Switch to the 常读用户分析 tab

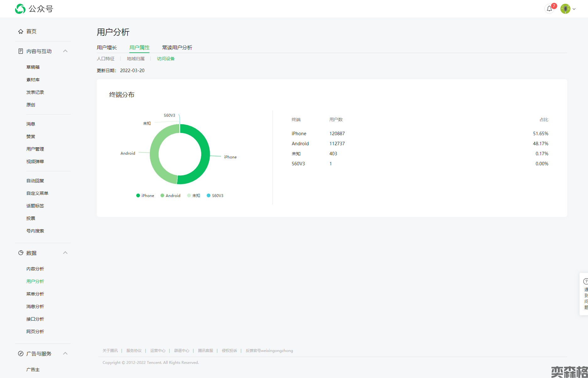(x=177, y=48)
